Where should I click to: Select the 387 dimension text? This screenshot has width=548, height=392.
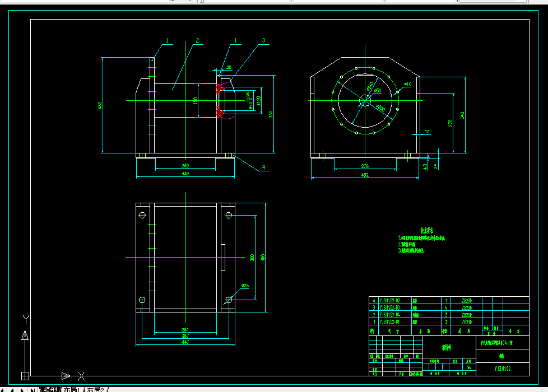(185, 335)
